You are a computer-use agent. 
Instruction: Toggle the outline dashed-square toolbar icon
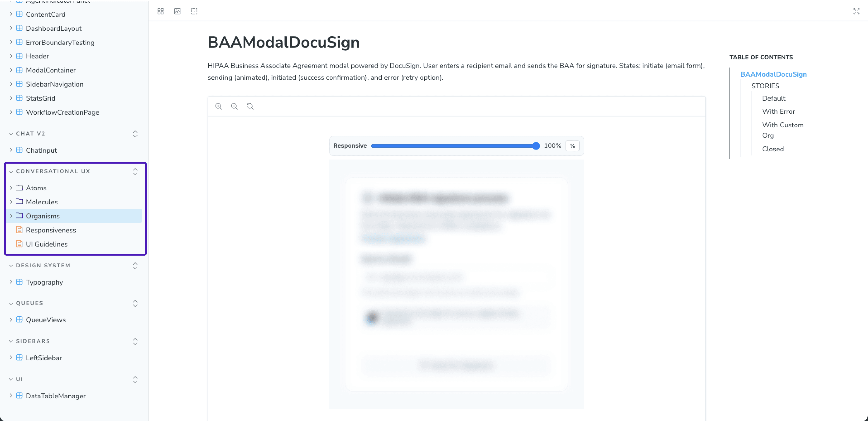[x=194, y=11]
